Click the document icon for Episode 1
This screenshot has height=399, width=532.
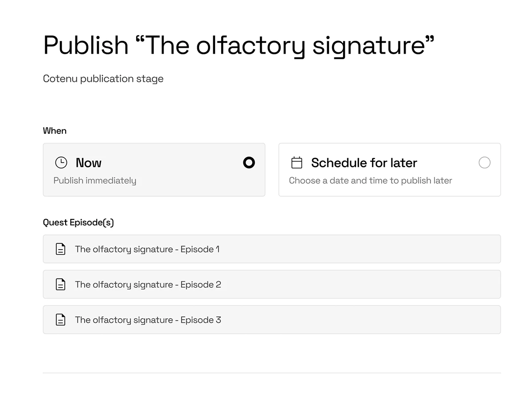(61, 249)
